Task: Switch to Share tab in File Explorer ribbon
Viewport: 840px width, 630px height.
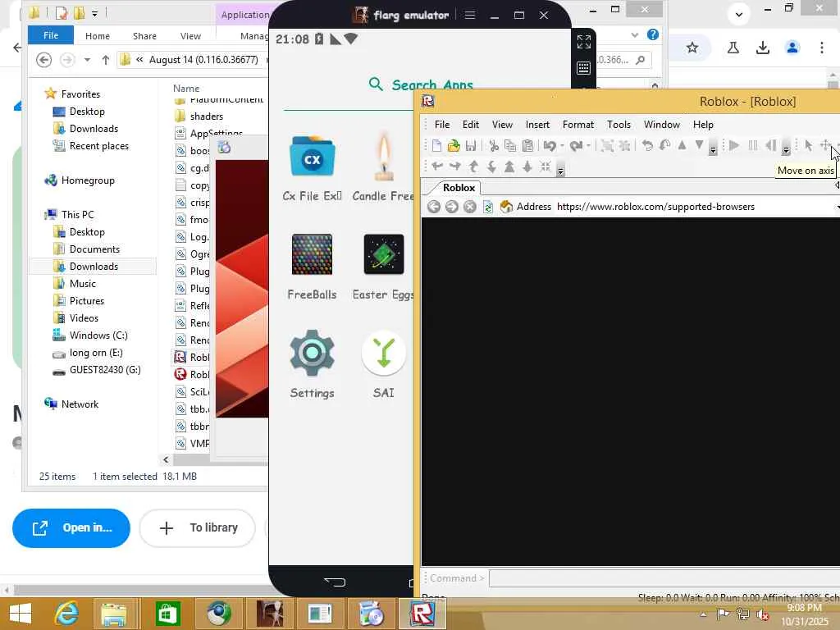Action: 144,36
